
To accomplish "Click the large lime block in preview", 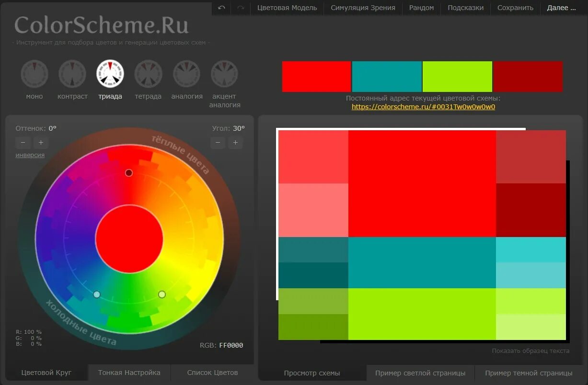I will [x=422, y=314].
